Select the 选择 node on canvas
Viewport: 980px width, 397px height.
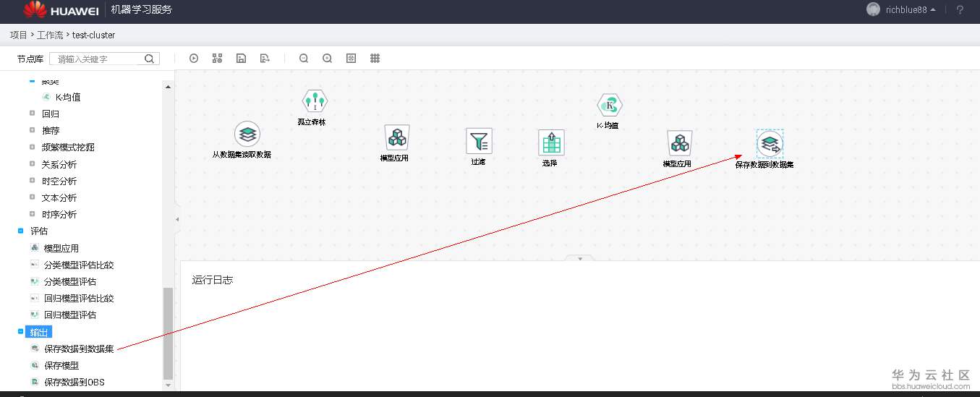(551, 142)
